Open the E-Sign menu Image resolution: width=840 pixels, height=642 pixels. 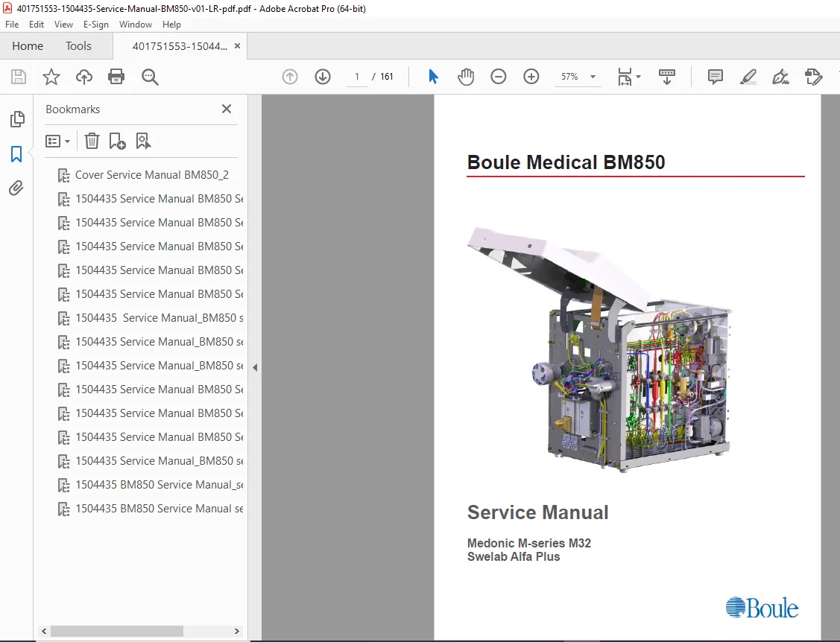[96, 25]
